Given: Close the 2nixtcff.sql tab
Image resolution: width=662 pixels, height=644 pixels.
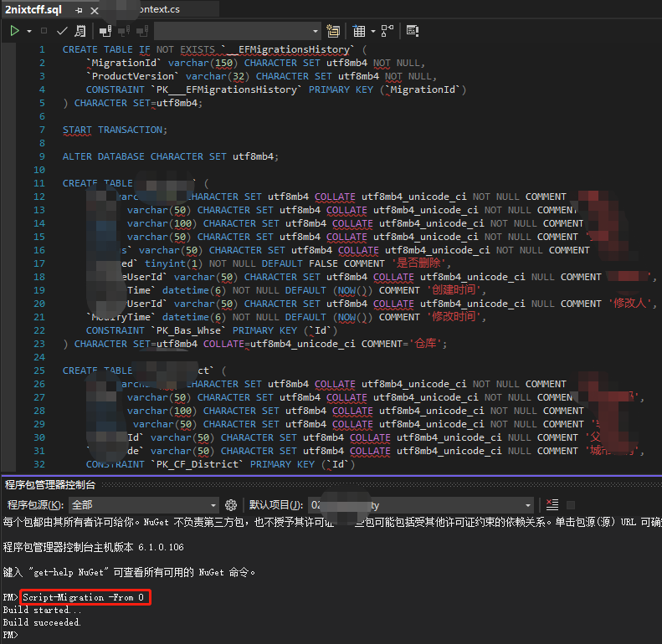Looking at the screenshot, I should (x=95, y=11).
